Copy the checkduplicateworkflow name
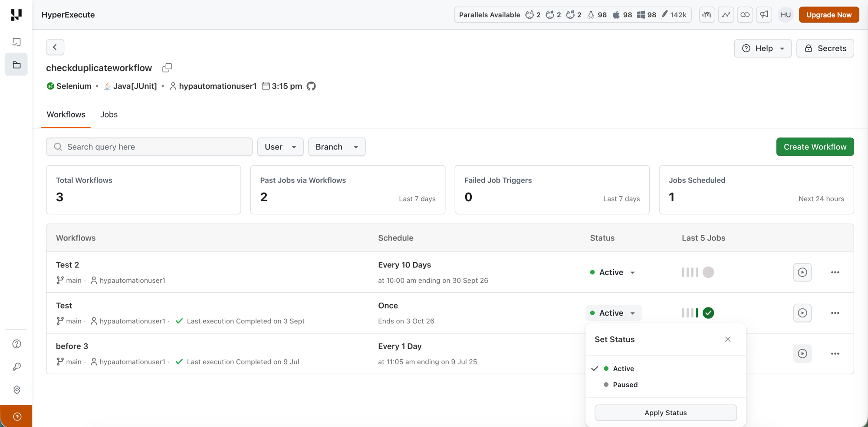The width and height of the screenshot is (868, 427). [x=167, y=68]
